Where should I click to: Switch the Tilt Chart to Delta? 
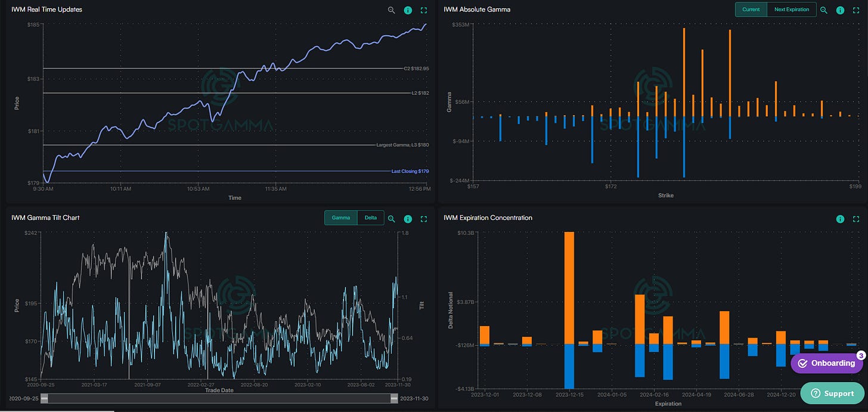point(370,218)
